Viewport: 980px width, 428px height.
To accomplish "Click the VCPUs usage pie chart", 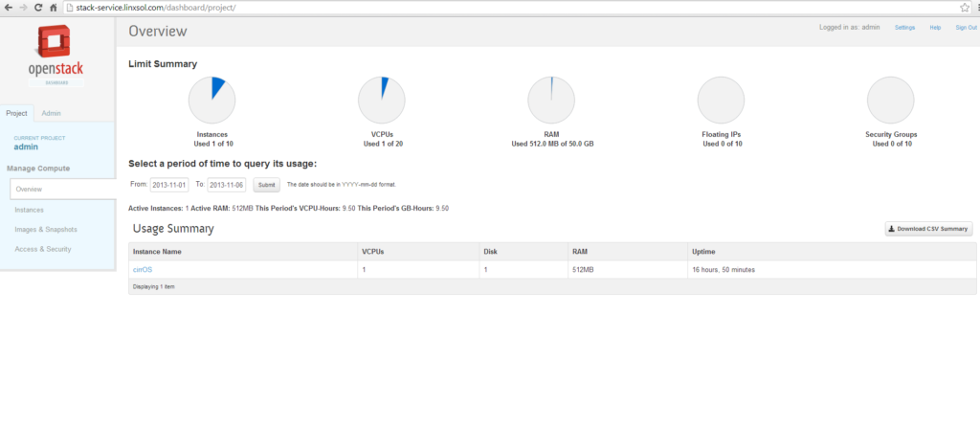I will click(x=381, y=101).
